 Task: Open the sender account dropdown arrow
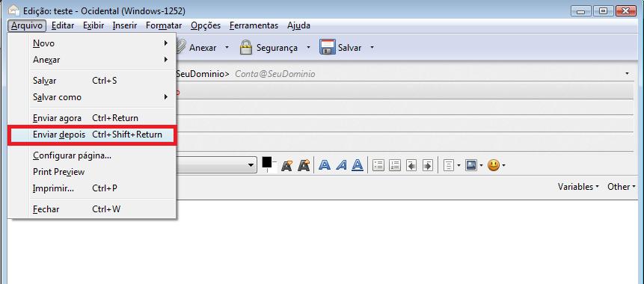point(627,74)
